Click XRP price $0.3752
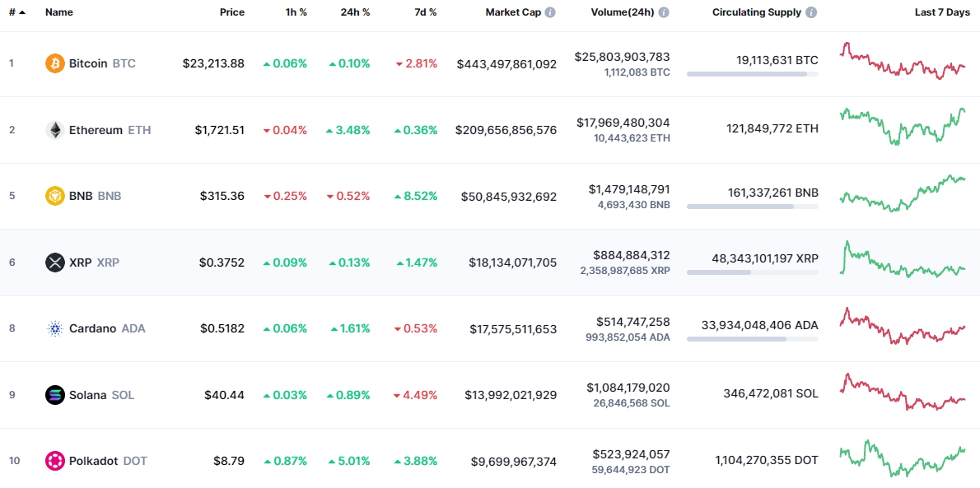Viewport: 980px width, 488px height. [x=222, y=263]
